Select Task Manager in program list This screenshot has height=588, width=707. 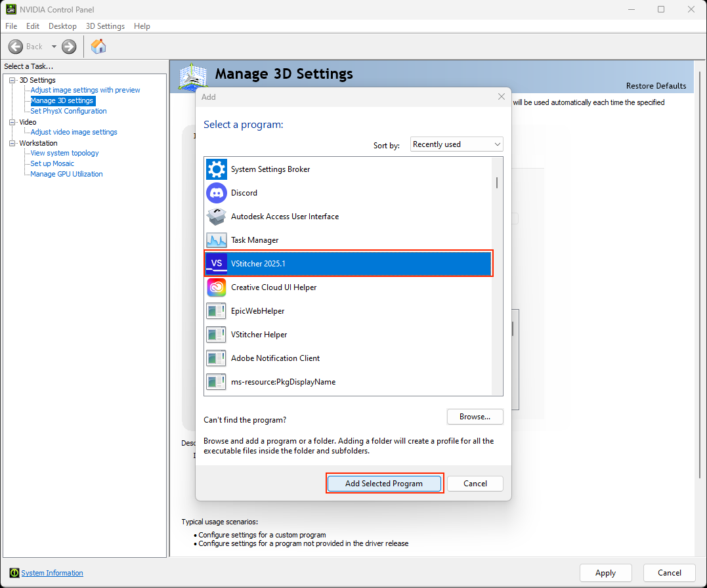pyautogui.click(x=348, y=240)
